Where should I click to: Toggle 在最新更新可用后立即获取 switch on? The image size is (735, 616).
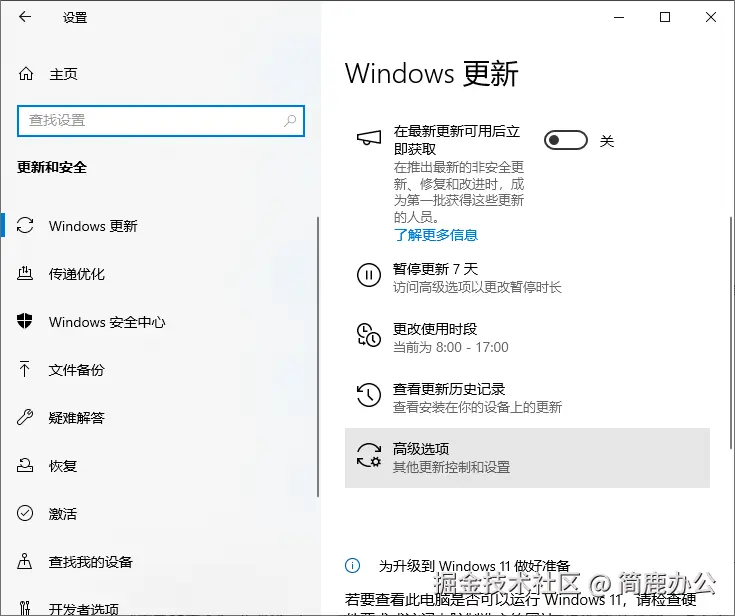pos(566,140)
